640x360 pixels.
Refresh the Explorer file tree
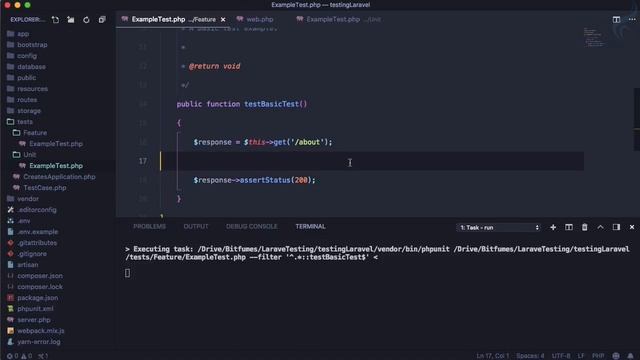click(x=86, y=20)
